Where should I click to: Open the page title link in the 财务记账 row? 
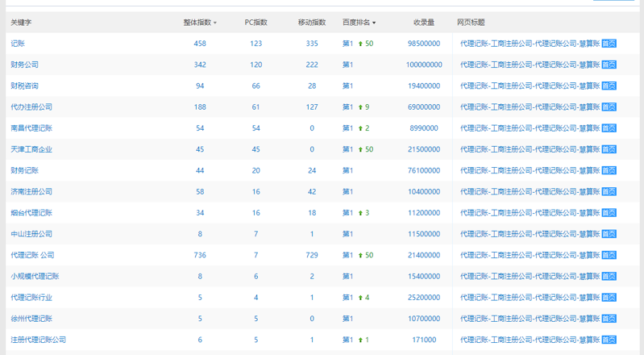click(530, 170)
